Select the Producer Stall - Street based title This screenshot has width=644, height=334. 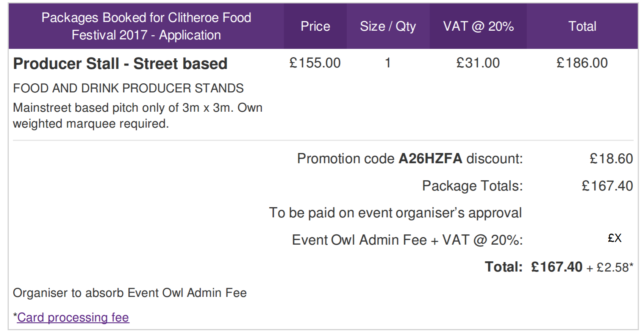point(120,64)
